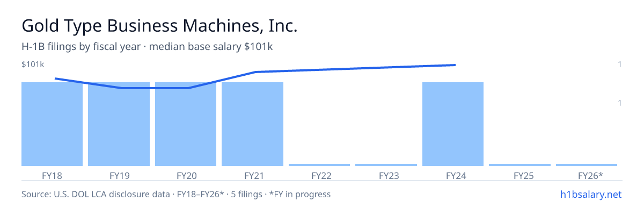Click the FY24 axis label
The width and height of the screenshot is (644, 215).
[x=453, y=175]
